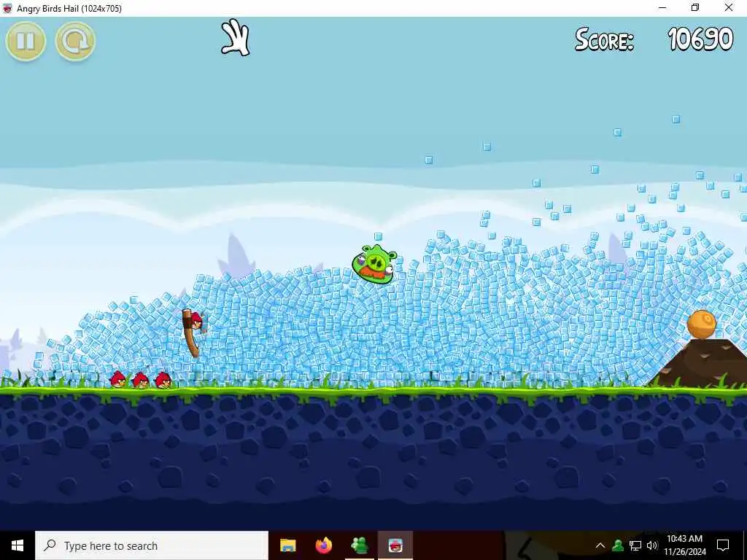The image size is (747, 560).
Task: Select the Angry Birds taskbar icon
Action: (395, 545)
